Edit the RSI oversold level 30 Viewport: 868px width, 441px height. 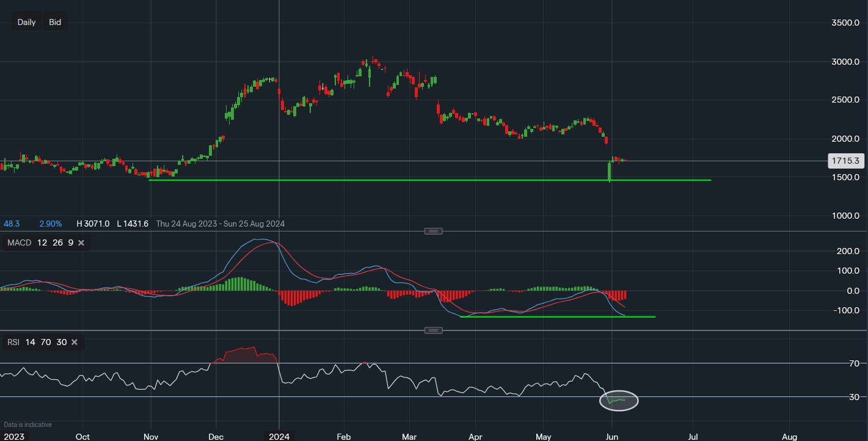61,342
